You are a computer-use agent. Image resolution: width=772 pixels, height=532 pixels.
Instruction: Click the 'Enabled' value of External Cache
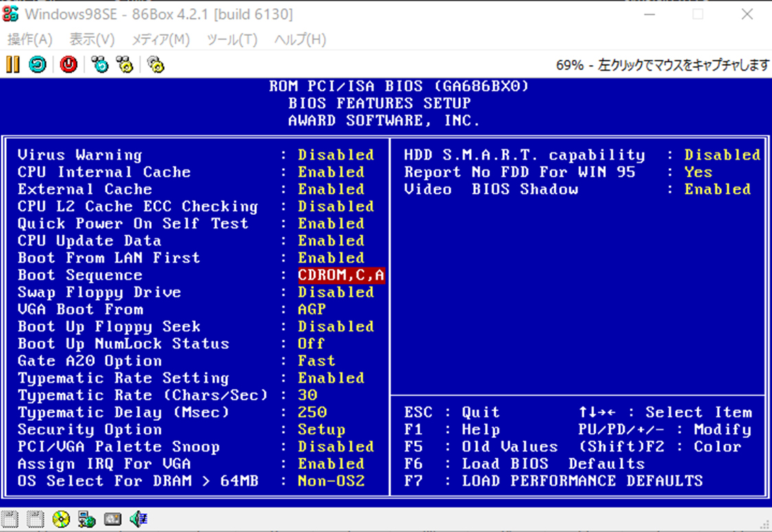click(x=331, y=189)
